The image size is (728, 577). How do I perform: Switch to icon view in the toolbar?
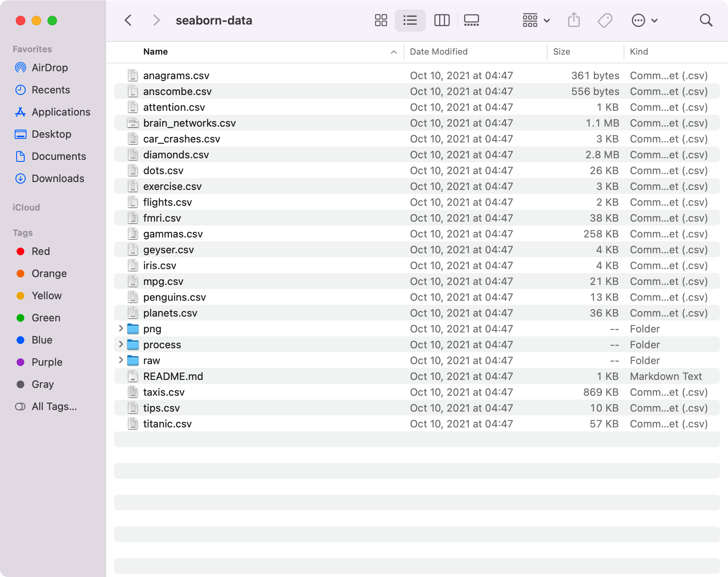[x=380, y=20]
